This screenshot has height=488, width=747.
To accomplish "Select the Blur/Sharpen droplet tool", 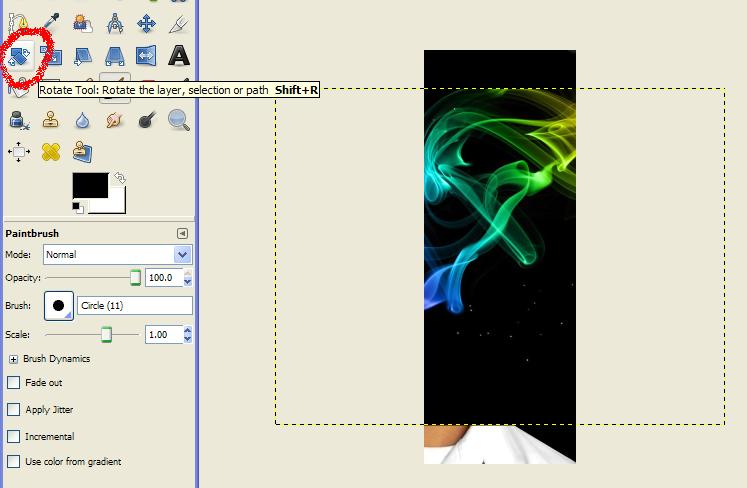I will point(83,121).
